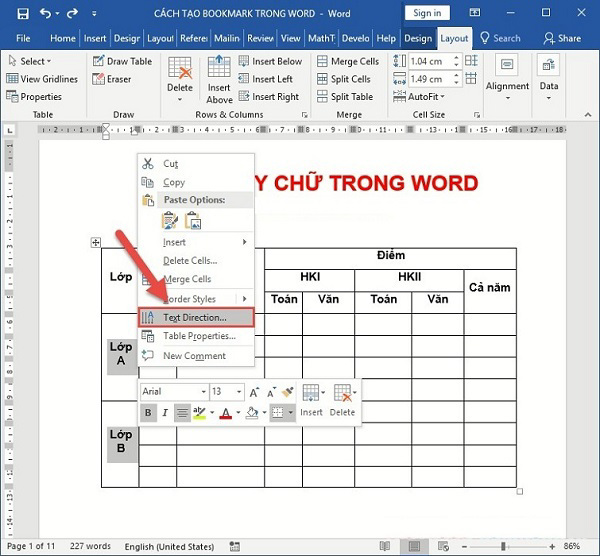Click Merge Cells in the ribbon
The image size is (600, 556).
pyautogui.click(x=348, y=61)
